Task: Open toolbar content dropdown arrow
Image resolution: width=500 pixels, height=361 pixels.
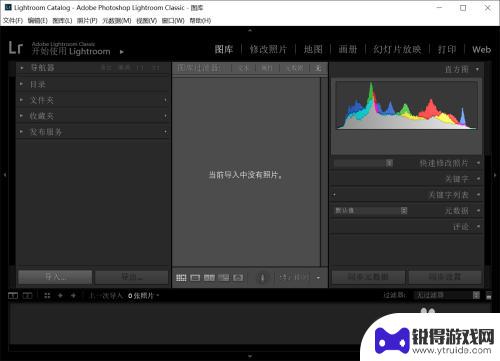Action: 318,278
